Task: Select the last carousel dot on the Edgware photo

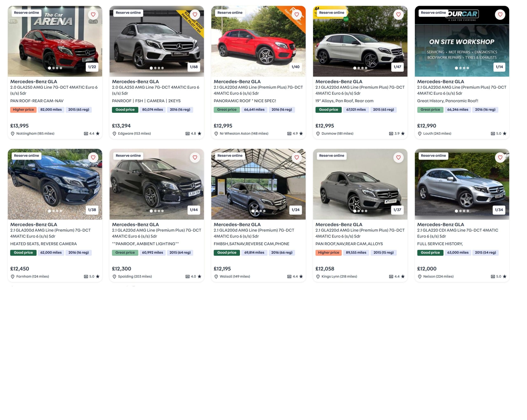Action: (162, 68)
